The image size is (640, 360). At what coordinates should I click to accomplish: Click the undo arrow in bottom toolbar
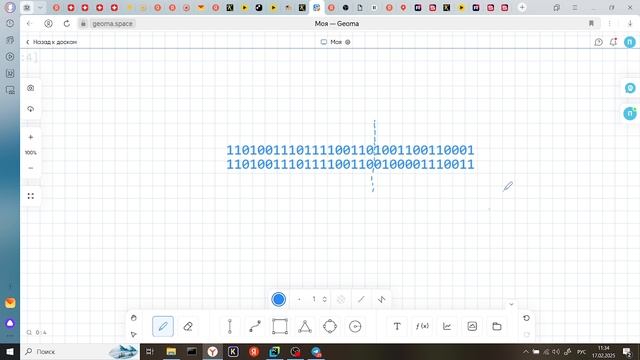coord(526,318)
